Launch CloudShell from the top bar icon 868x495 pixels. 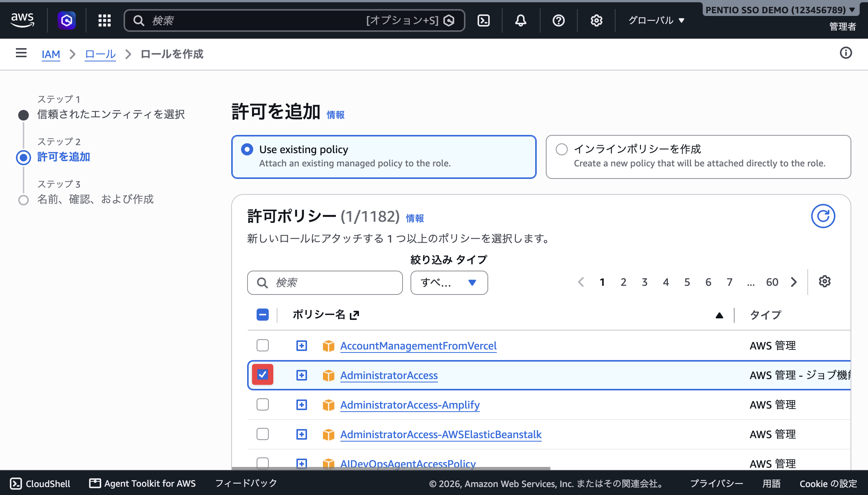484,20
